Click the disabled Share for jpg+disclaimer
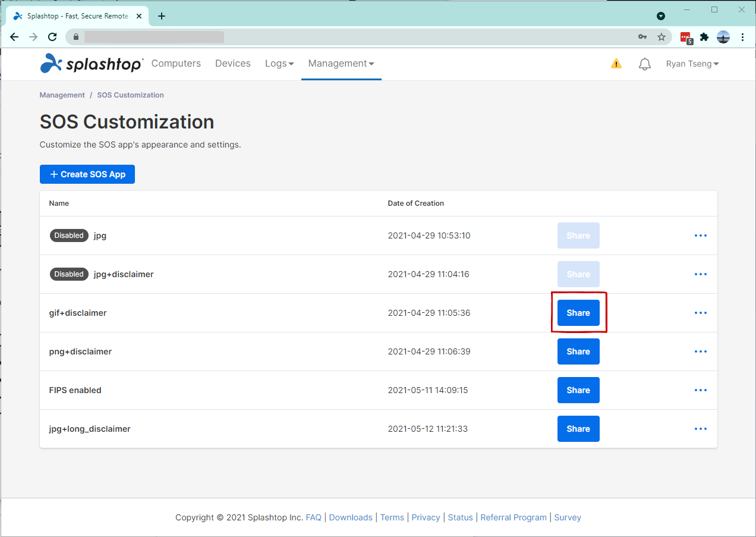The height and width of the screenshot is (537, 756). tap(578, 274)
